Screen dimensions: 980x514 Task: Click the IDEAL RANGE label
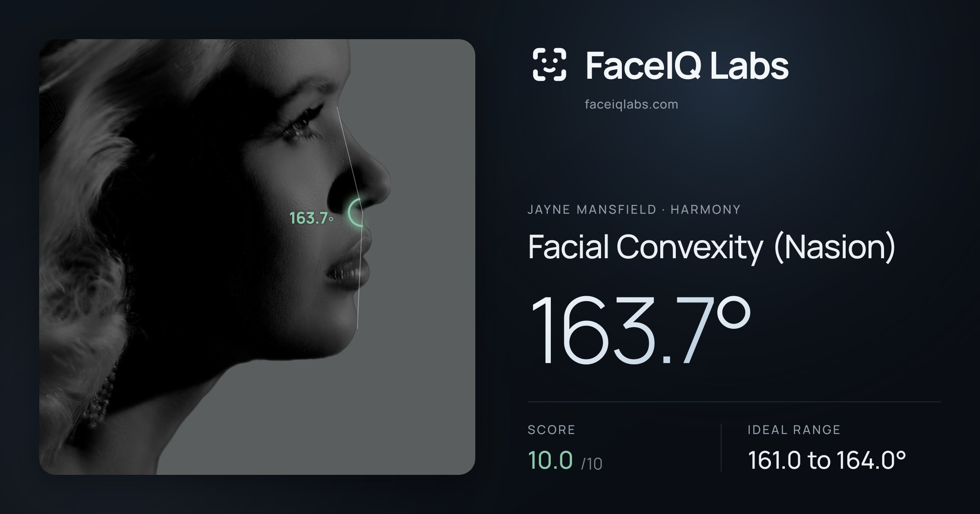point(794,430)
